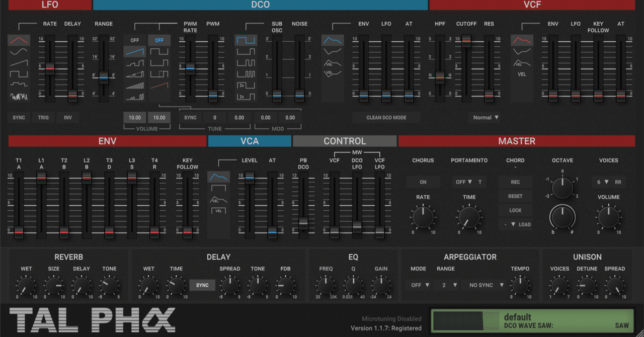644x337 pixels.
Task: Toggle the blue DCO pulse OFF switch
Action: pos(159,40)
